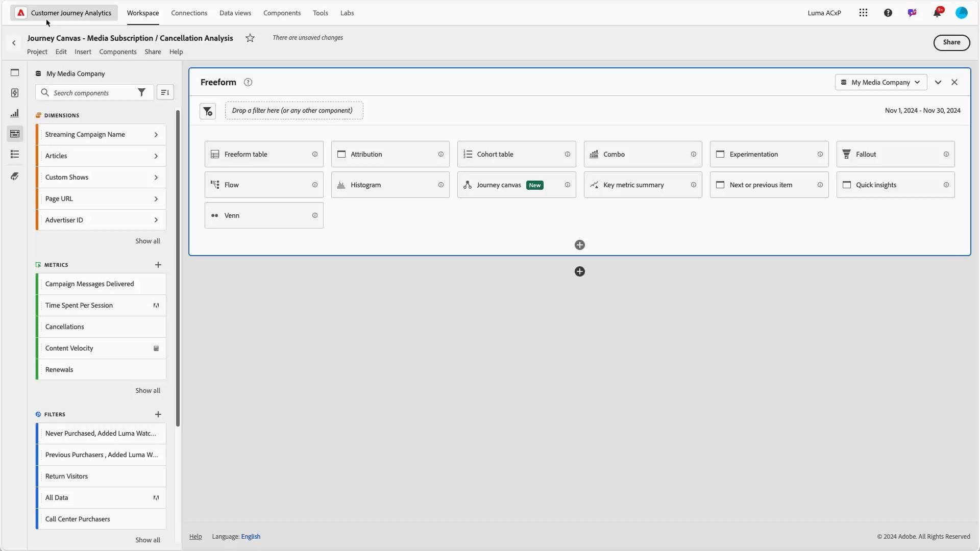Add blank panel with lower plus icon
This screenshot has width=980, height=551.
580,271
